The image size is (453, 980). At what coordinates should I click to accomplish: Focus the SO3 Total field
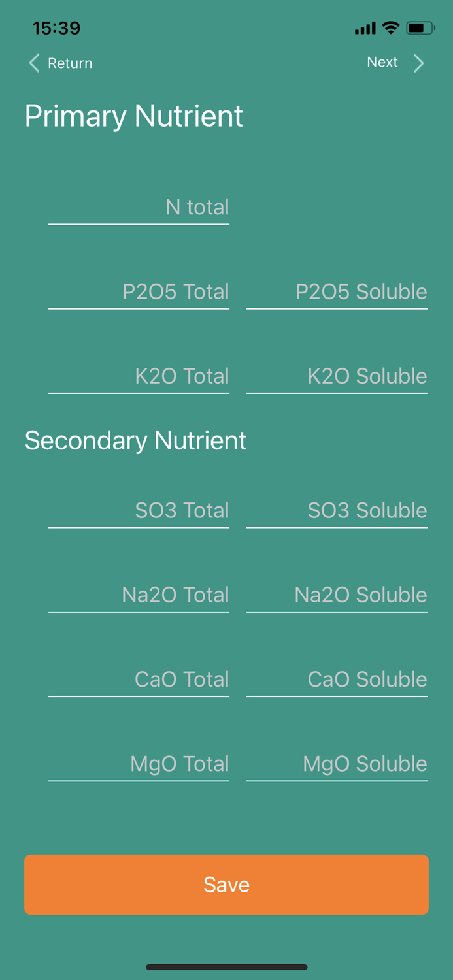(139, 511)
